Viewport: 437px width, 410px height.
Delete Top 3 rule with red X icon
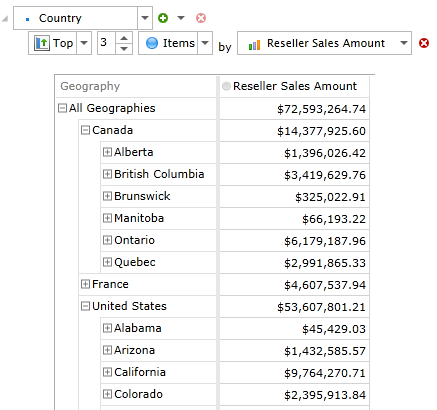tap(424, 43)
